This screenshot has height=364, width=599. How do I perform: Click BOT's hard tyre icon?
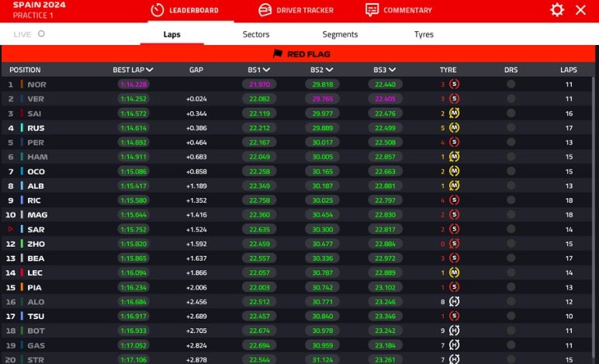click(455, 330)
